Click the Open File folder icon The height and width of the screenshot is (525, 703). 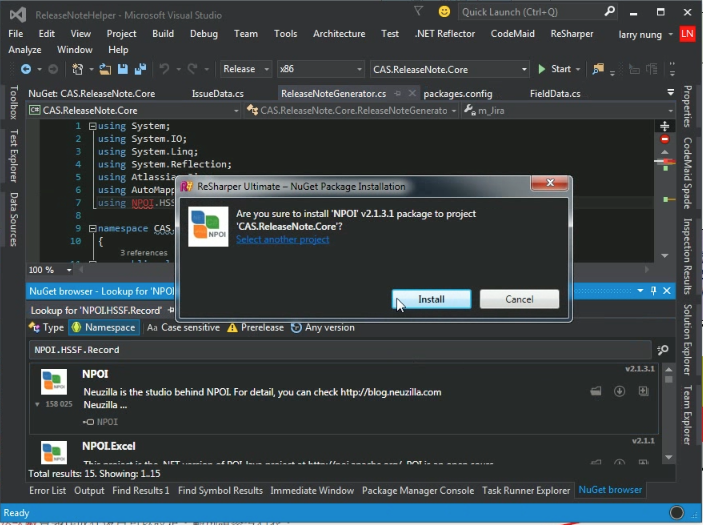tap(105, 69)
